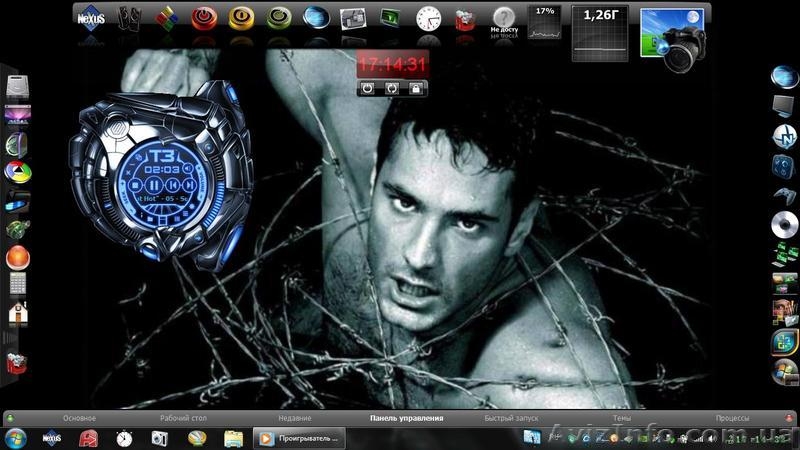This screenshot has height=450, width=800.
Task: Click the power button under the red clock
Action: coord(368,89)
